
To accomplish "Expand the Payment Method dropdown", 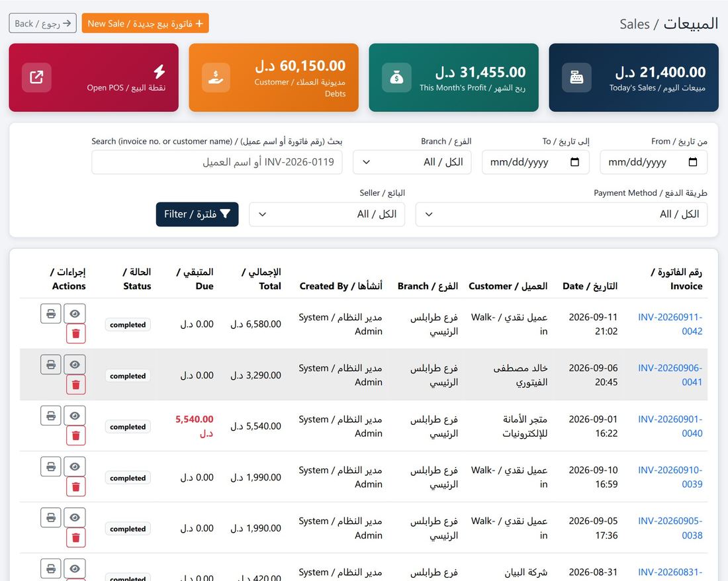I will (x=561, y=214).
